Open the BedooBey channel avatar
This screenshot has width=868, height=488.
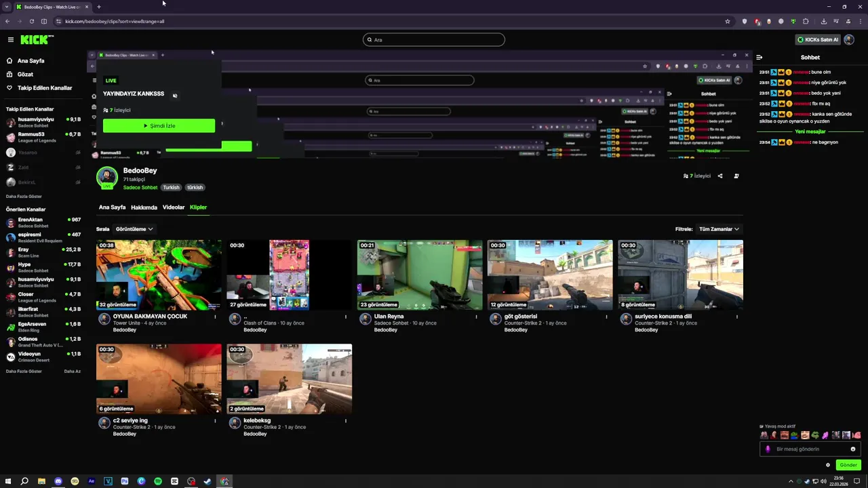click(x=106, y=178)
